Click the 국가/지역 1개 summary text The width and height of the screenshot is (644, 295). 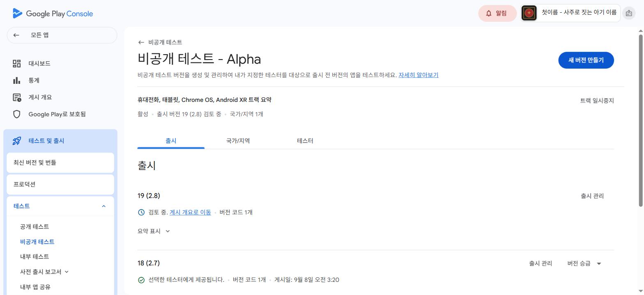pos(246,114)
